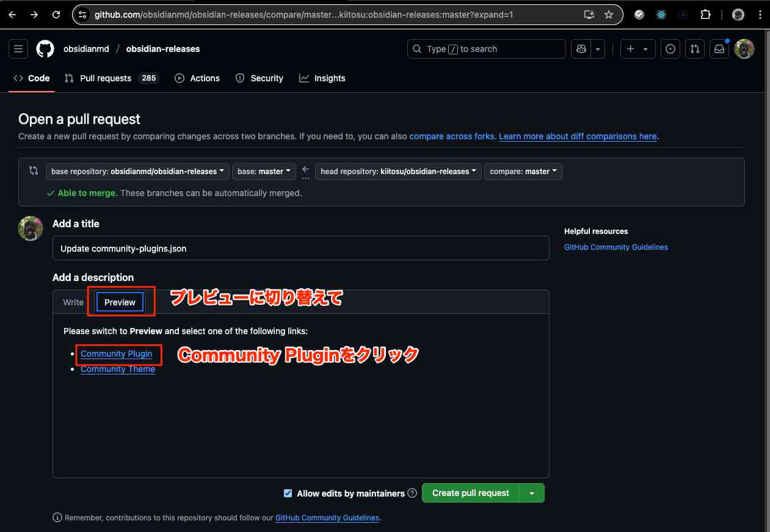Screen dimensions: 770x532
Task: Expand the head repository dropdown
Action: [398, 172]
